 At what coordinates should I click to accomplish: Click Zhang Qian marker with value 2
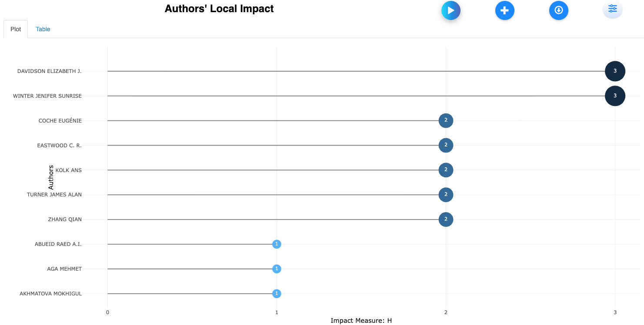pyautogui.click(x=446, y=219)
